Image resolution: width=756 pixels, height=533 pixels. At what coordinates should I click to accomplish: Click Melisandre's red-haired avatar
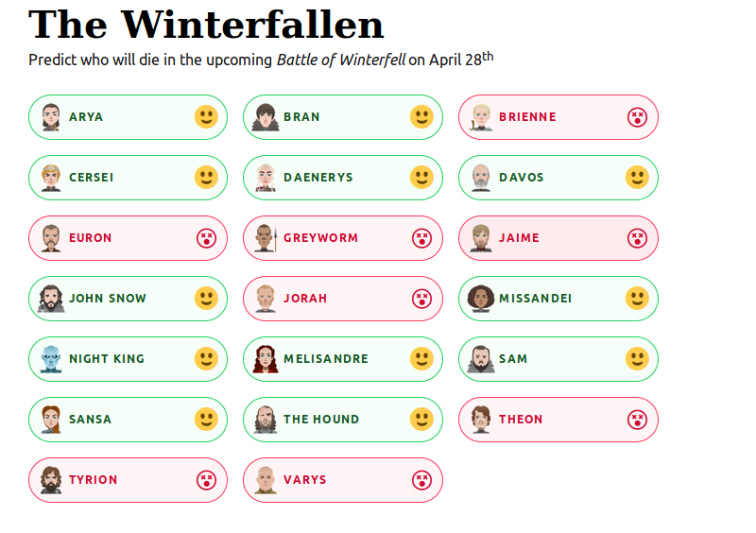click(266, 358)
